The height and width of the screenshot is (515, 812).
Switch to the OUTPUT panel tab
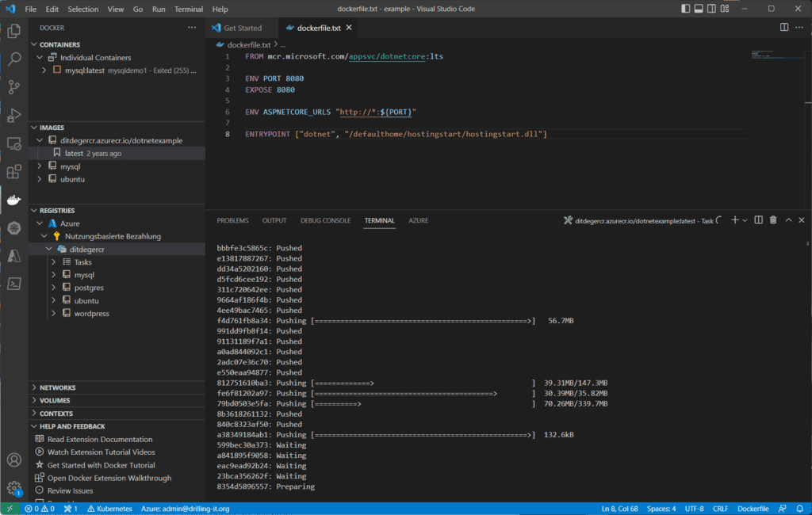[x=274, y=220]
